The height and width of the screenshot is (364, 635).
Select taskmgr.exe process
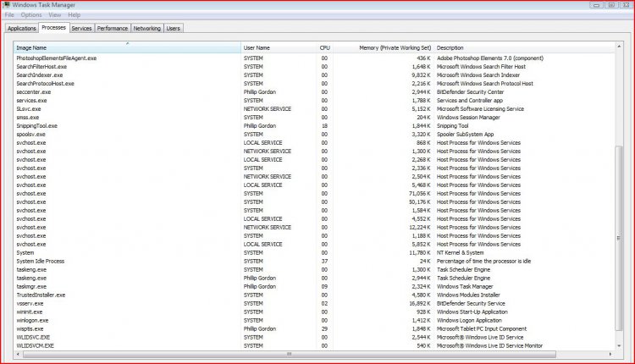(314, 287)
